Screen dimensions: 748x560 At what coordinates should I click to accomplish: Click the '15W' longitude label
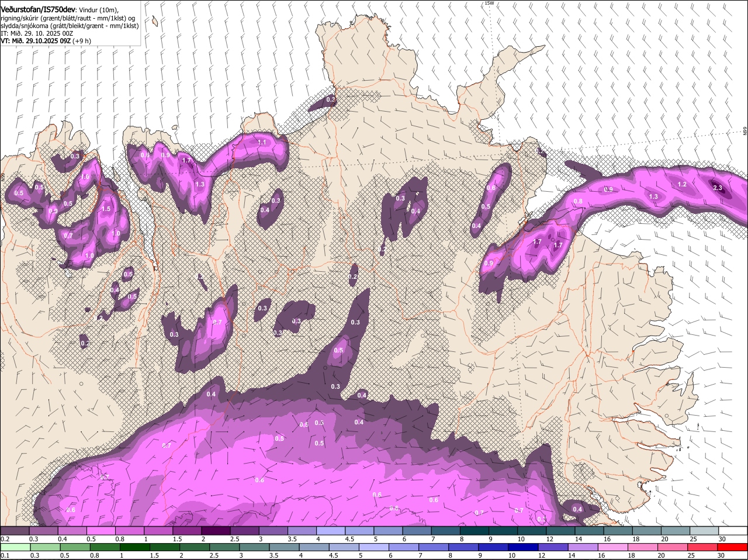click(x=489, y=3)
